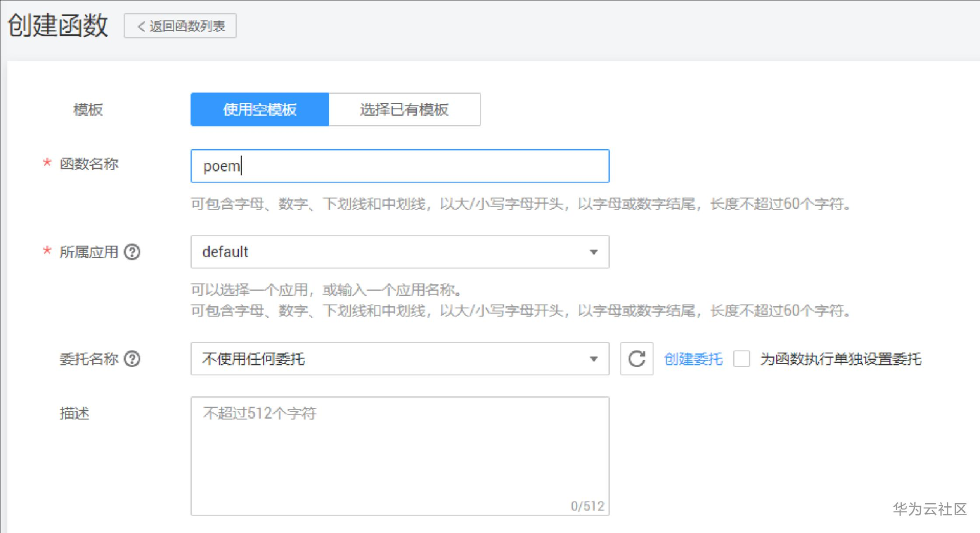Click dropdown arrow in default application field
Screen dimensions: 980x533
[x=593, y=252]
